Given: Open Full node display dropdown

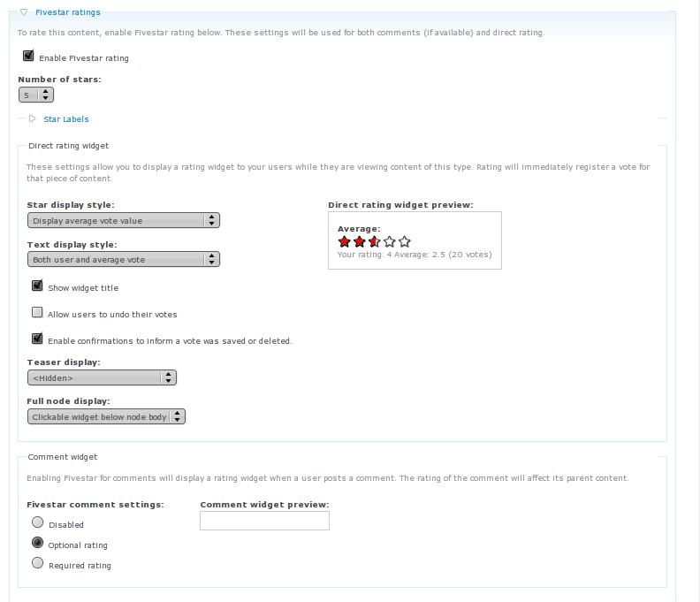Looking at the screenshot, I should [x=106, y=416].
